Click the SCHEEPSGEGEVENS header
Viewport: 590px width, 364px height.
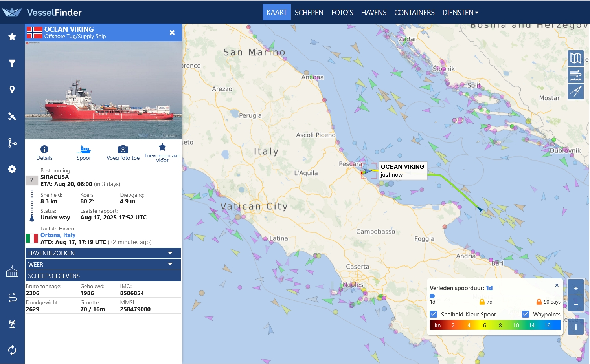pyautogui.click(x=103, y=276)
